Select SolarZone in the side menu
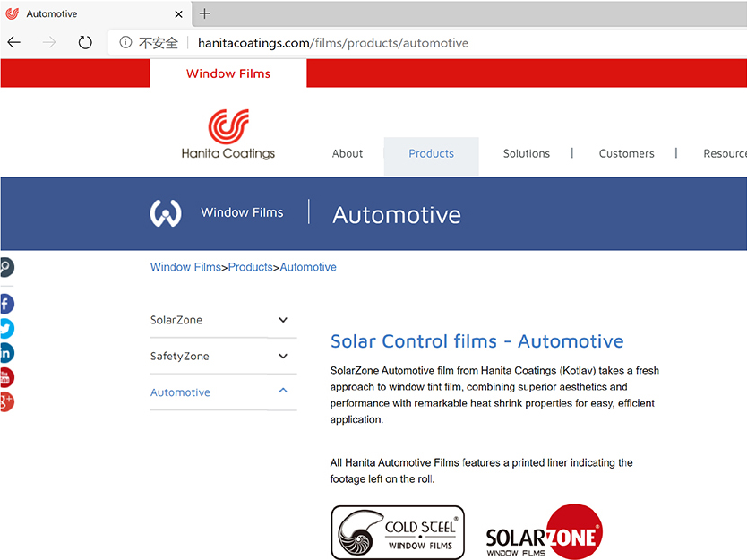Screen dimensions: 747x560 pos(176,320)
